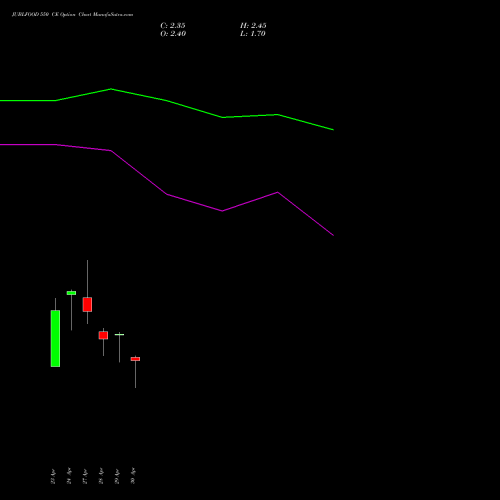The width and height of the screenshot is (500, 500).
Task: Click the red candle body for 28 Apr
Action: [103, 335]
